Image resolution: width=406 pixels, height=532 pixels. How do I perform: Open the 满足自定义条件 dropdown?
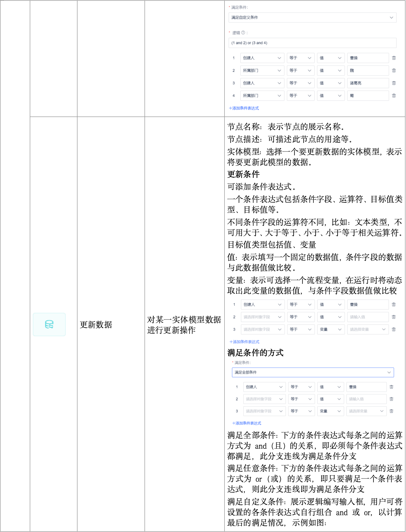(x=312, y=17)
